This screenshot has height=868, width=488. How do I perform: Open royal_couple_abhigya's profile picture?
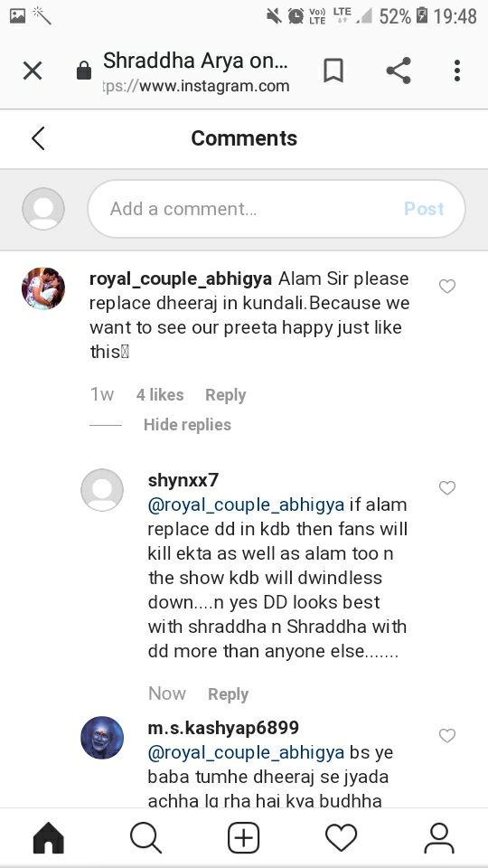[x=43, y=288]
